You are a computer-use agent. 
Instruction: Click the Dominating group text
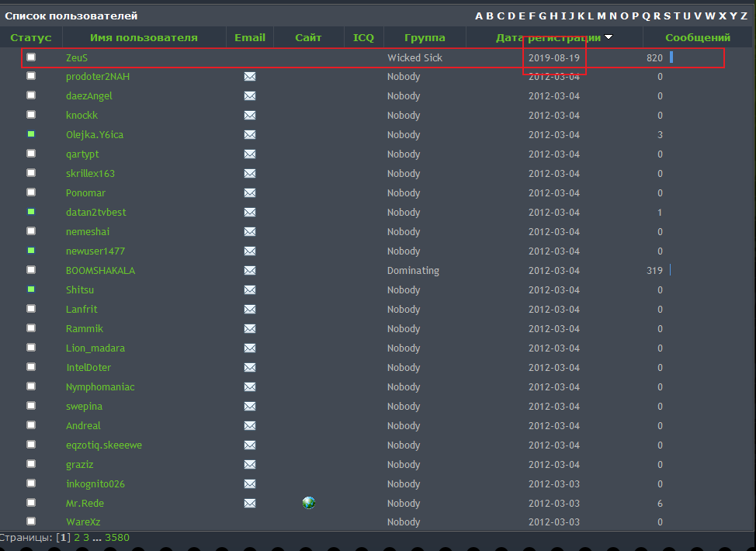pos(413,270)
